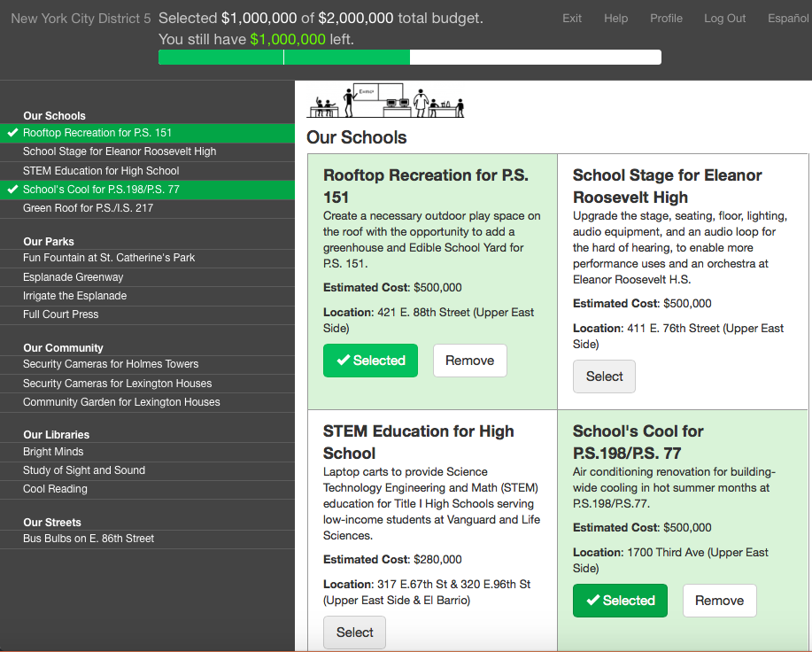Viewport: 812px width, 652px height.
Task: Click STEM Education estimated cost $280,000
Action: click(x=437, y=560)
